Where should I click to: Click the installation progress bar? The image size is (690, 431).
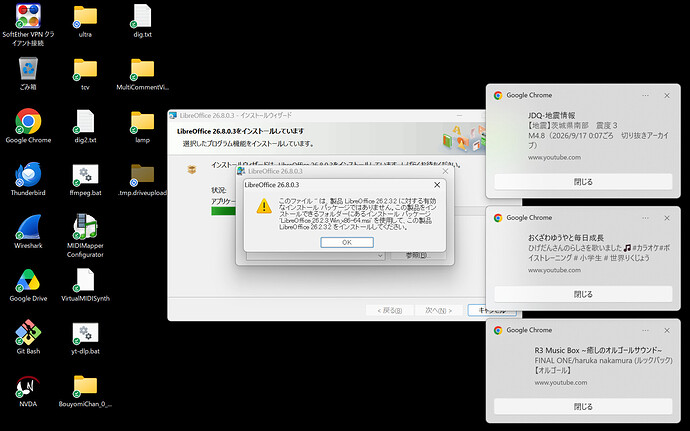click(224, 211)
